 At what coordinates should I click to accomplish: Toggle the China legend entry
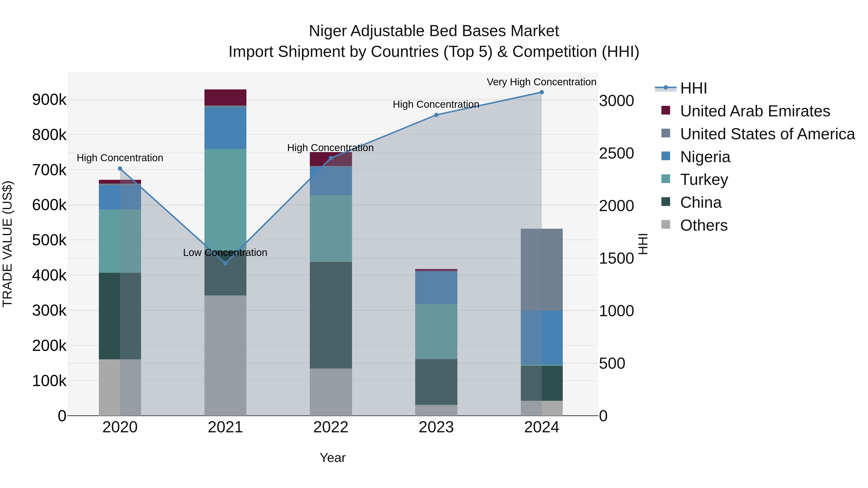(692, 202)
